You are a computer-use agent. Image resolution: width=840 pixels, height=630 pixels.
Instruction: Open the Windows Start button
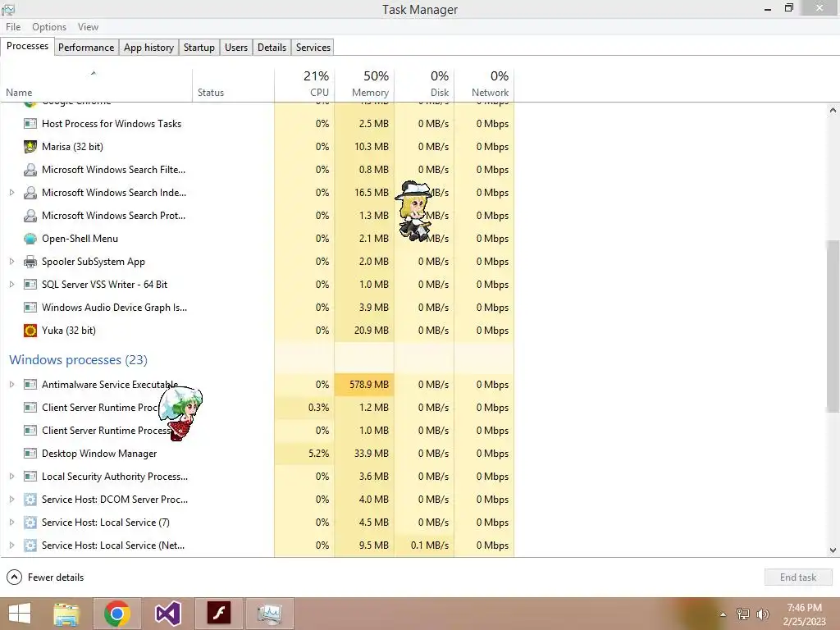(x=20, y=614)
